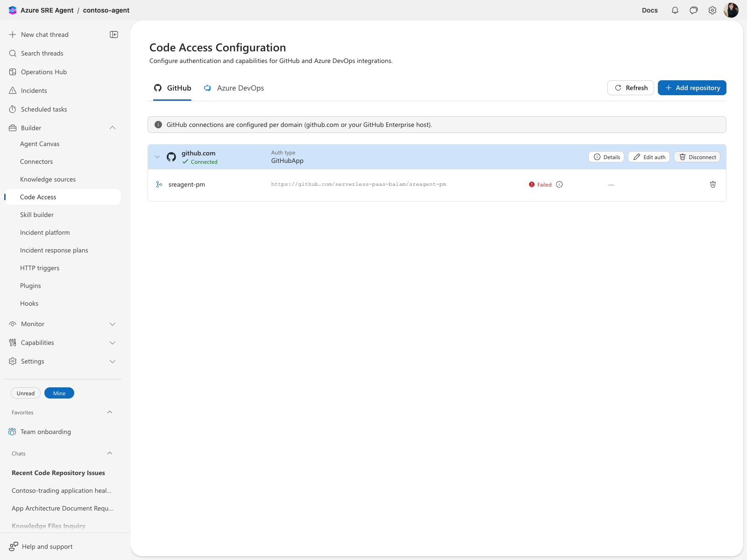Collapse the Builder section chevron
The image size is (747, 560).
tap(113, 128)
